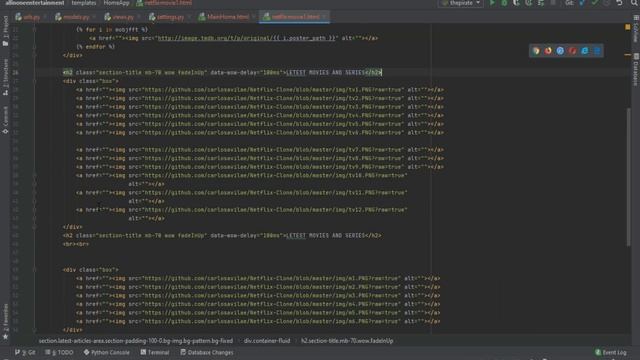The height and width of the screenshot is (360, 640).
Task: Place cursor on tv1.PNG image source line
Action: [260, 90]
